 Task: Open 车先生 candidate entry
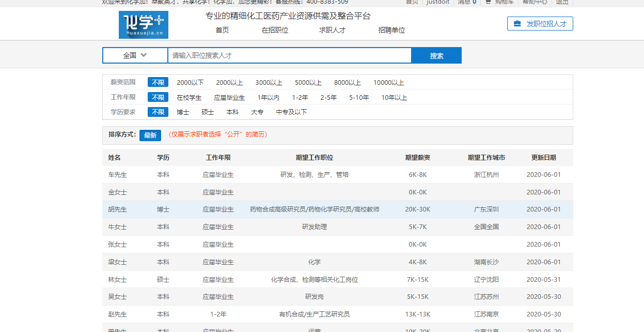click(117, 175)
